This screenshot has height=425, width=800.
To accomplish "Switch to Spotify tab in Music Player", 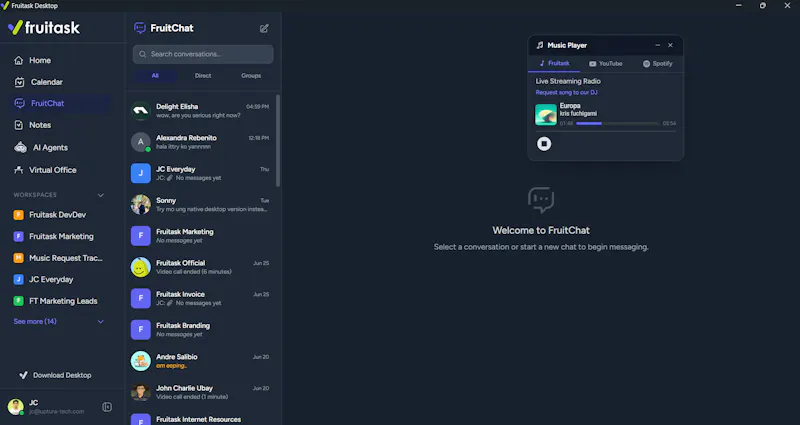I will pos(657,64).
